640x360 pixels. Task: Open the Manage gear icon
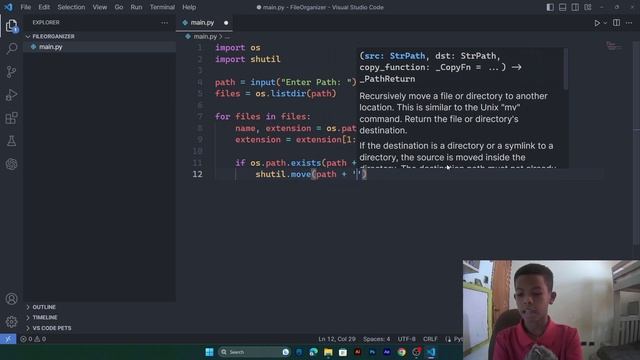tap(11, 322)
